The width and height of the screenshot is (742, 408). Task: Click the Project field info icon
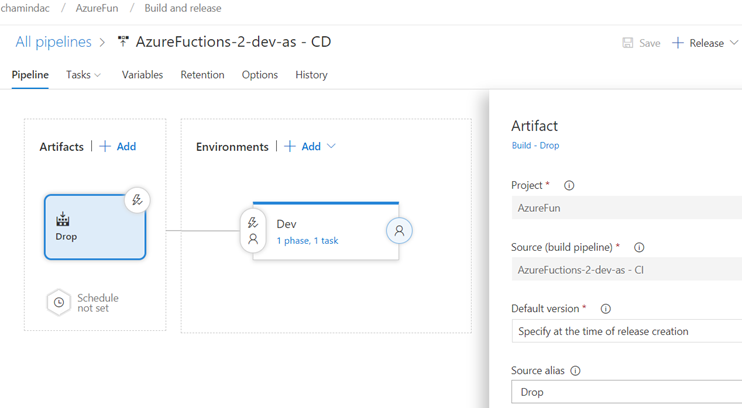pyautogui.click(x=569, y=186)
